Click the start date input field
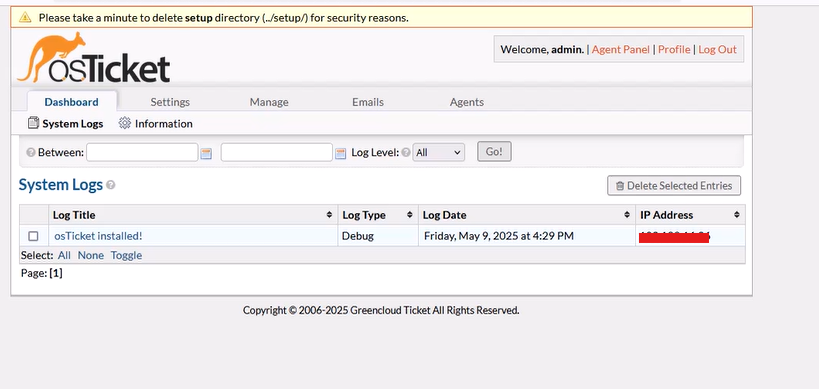819x389 pixels. [142, 152]
